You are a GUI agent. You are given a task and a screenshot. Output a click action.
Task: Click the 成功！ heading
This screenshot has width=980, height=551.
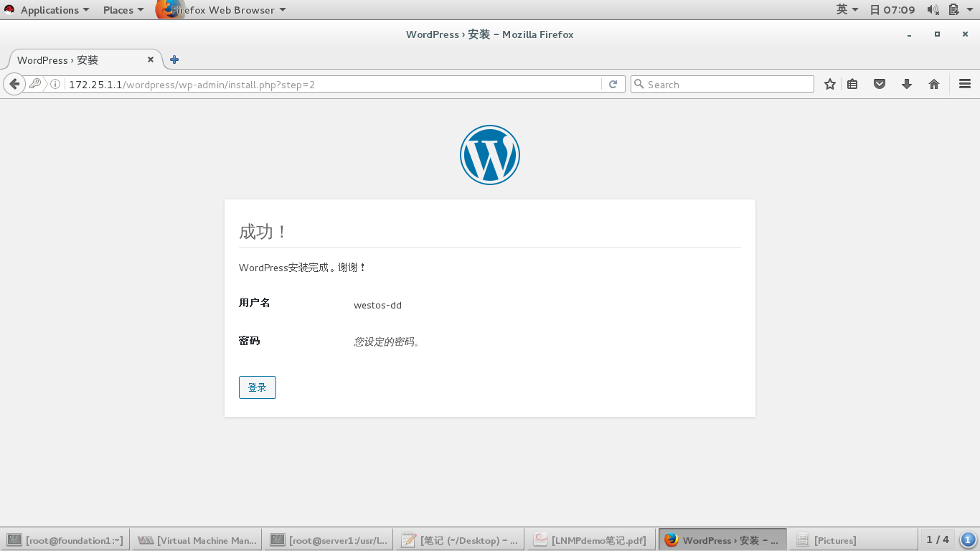[263, 232]
